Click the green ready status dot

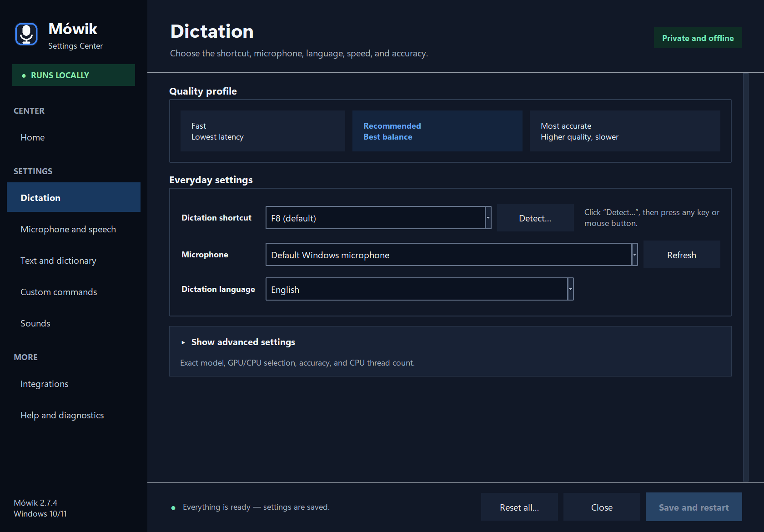pyautogui.click(x=173, y=508)
